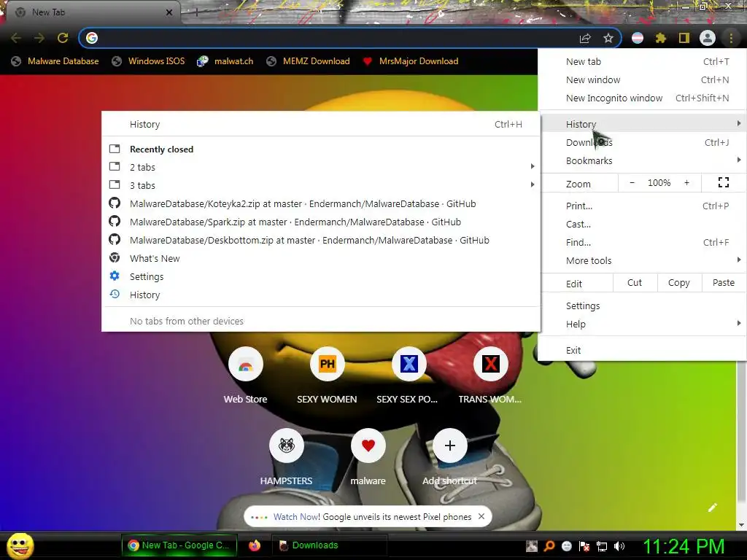Bookmark this tab with the star icon
Viewport: 747px width, 560px height.
608,38
